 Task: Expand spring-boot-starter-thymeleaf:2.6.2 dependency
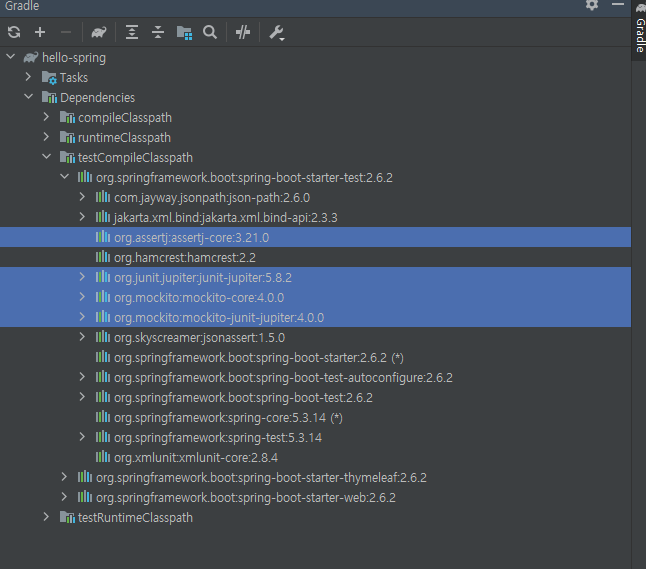click(64, 477)
